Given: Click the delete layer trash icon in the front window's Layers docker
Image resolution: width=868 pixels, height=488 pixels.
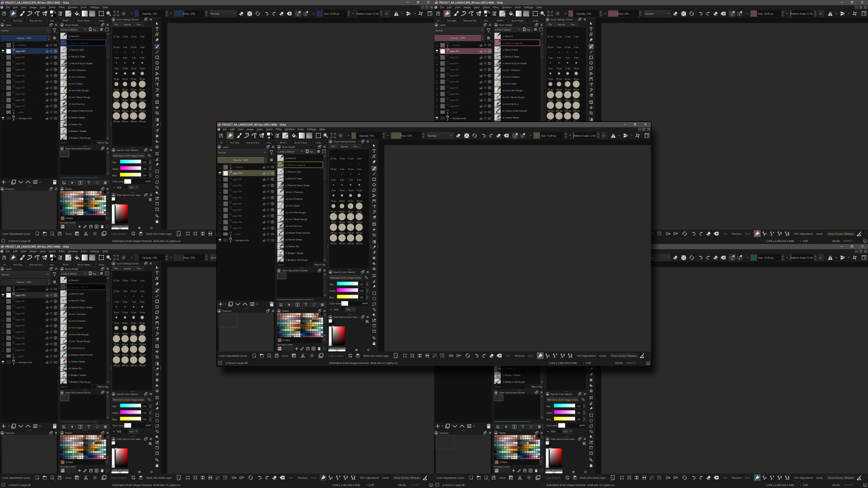Looking at the screenshot, I should (x=272, y=304).
